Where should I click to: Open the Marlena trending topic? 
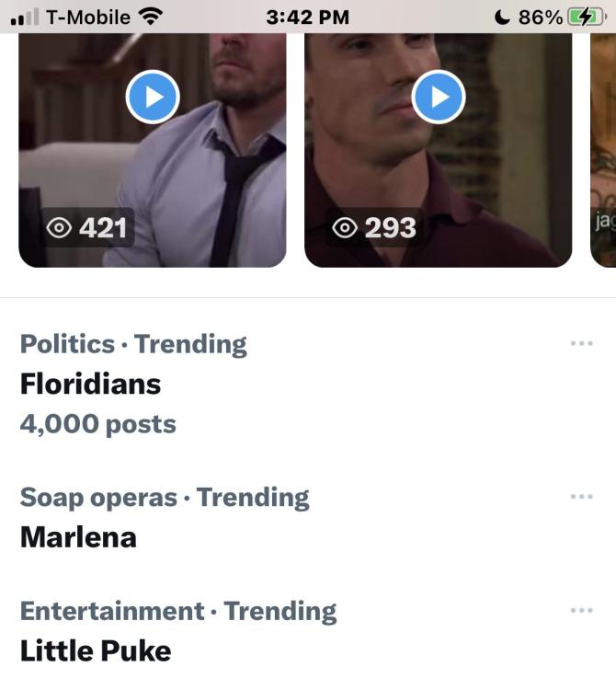coord(78,536)
